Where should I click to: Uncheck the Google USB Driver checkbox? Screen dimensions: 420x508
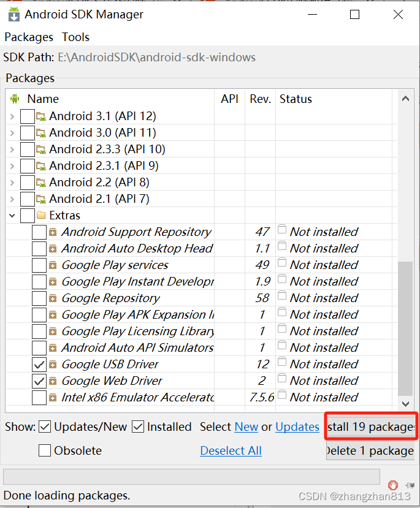[x=39, y=365]
